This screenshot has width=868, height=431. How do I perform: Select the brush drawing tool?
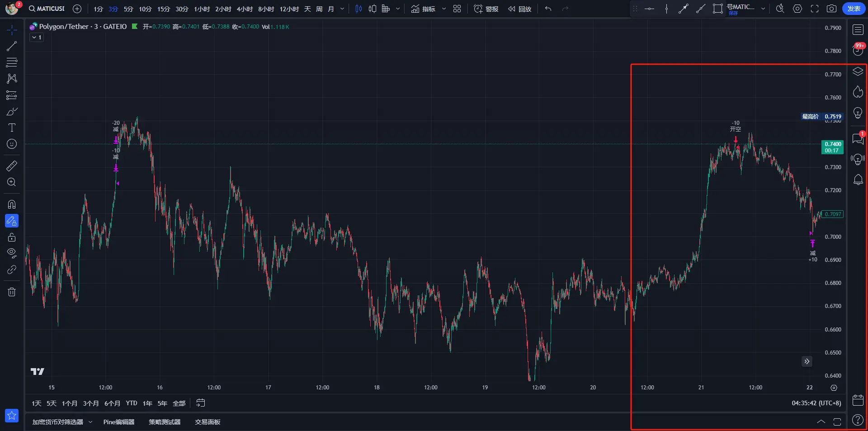pos(12,111)
